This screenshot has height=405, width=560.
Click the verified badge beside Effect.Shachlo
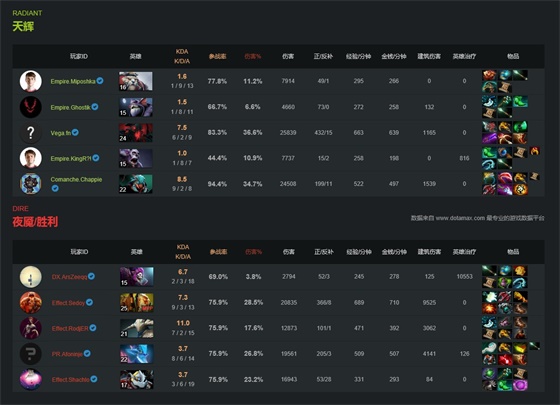[x=94, y=379]
